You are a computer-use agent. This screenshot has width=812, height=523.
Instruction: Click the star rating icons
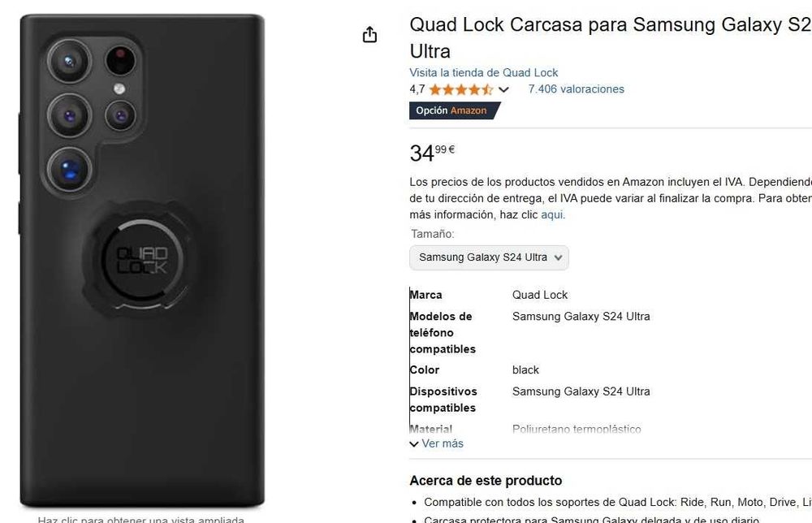[461, 89]
